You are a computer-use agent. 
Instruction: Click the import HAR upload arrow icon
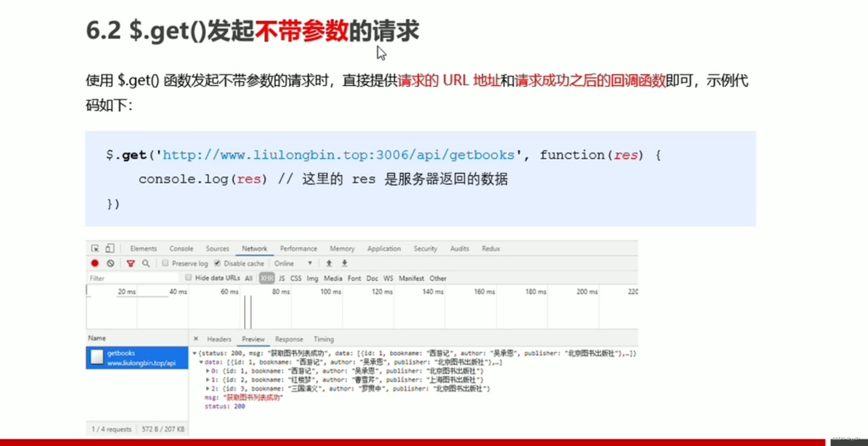[329, 263]
